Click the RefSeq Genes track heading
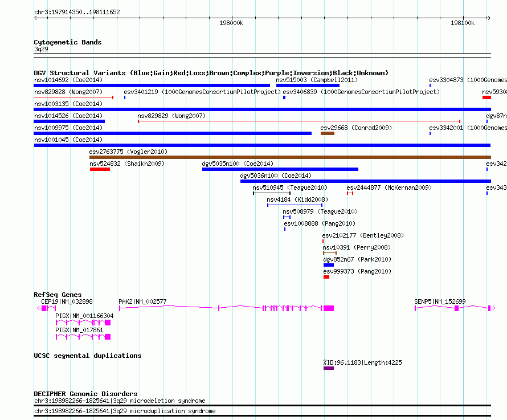507x420 pixels. pos(58,295)
